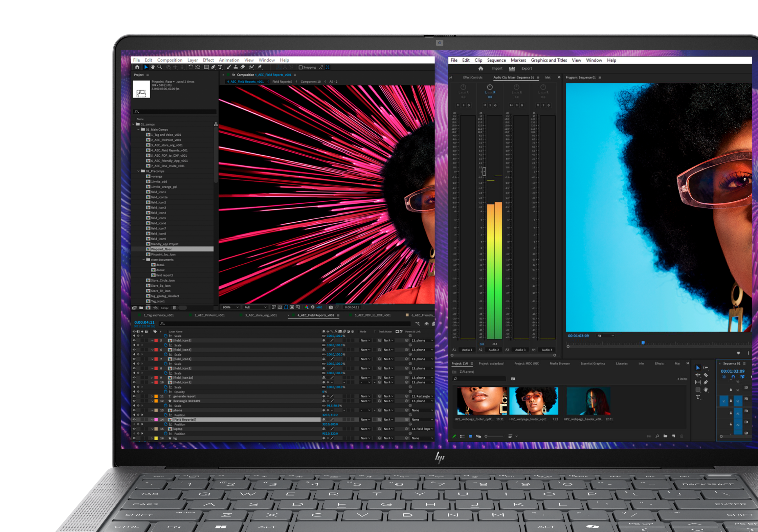The height and width of the screenshot is (532, 758).
Task: Open the Composition menu in After Effects
Action: tap(170, 60)
